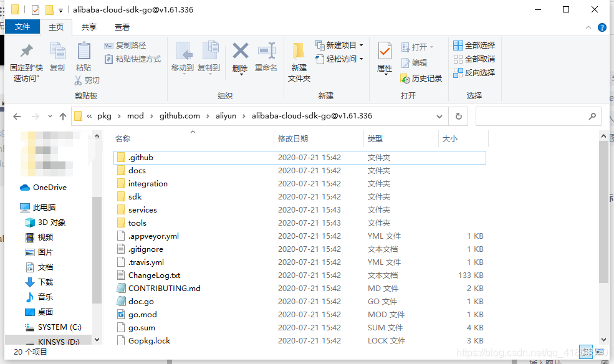Click Invert selection (反向选择)
Image resolution: width=614 pixels, height=364 pixels.
tap(474, 73)
